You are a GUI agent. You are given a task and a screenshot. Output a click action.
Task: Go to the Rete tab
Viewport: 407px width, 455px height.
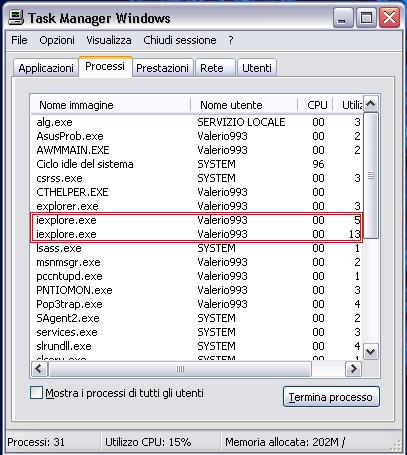coord(215,68)
